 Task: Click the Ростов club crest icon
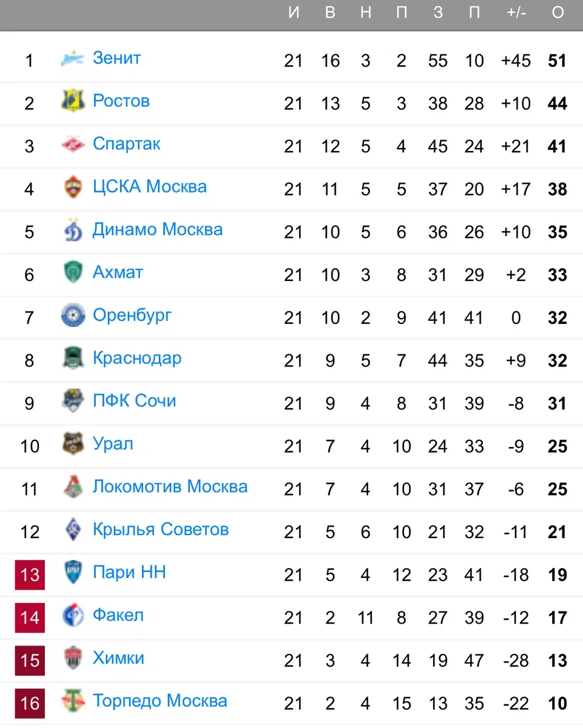[73, 101]
